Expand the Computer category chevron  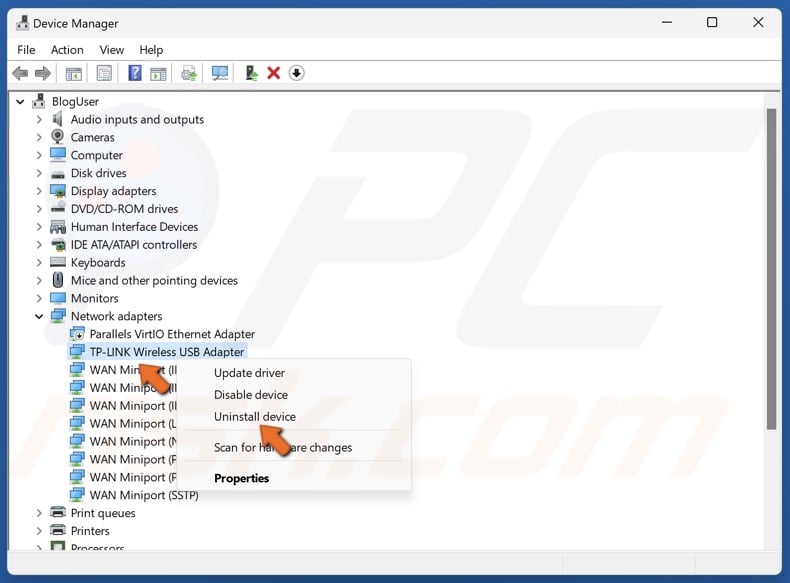[x=39, y=155]
